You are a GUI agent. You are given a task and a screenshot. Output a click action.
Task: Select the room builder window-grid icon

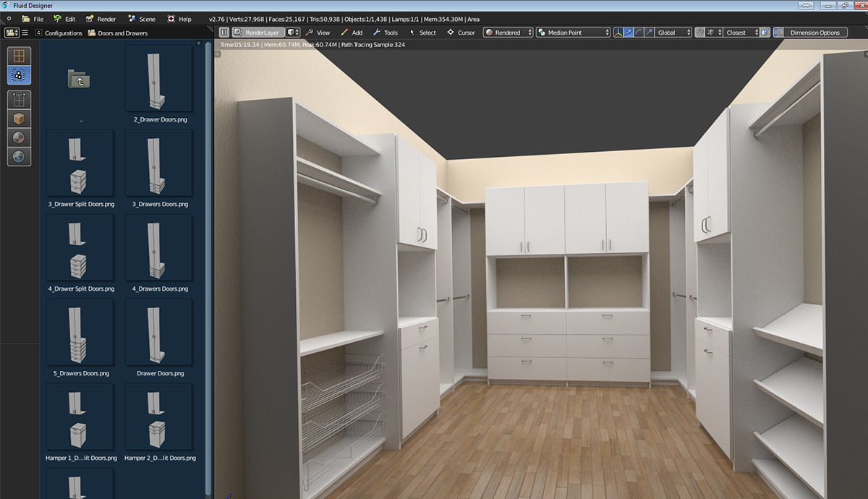click(19, 56)
